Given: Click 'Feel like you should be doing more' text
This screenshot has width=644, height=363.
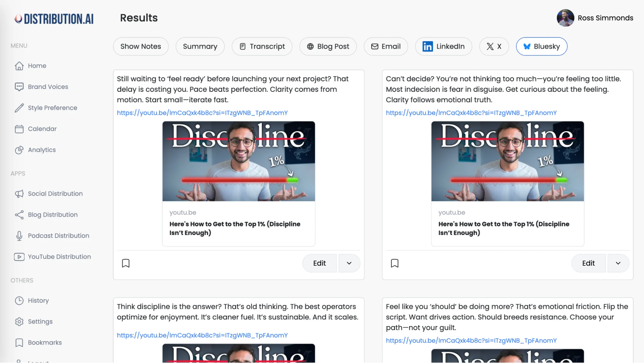Looking at the screenshot, I should coord(507,317).
